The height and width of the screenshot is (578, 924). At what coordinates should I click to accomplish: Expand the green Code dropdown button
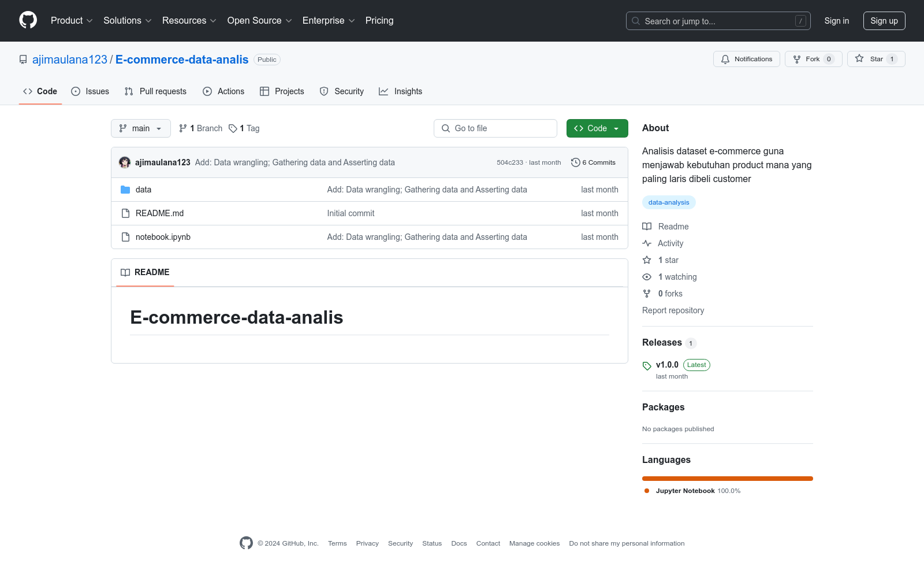click(597, 128)
